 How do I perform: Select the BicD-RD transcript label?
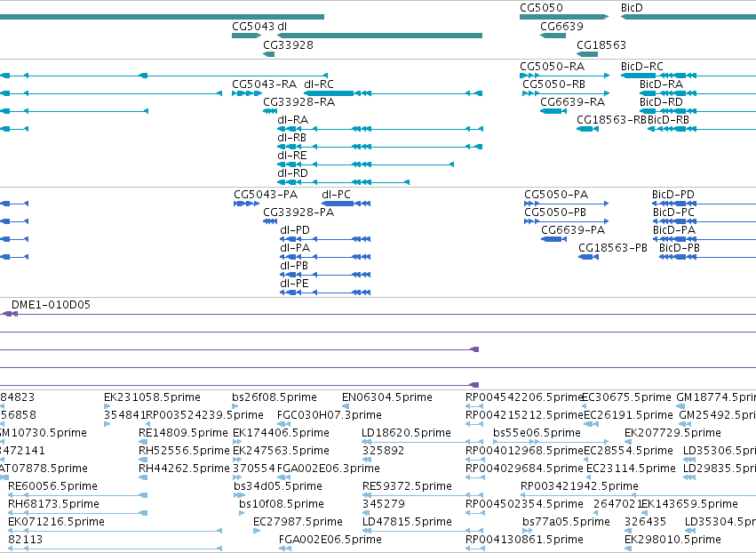661,102
